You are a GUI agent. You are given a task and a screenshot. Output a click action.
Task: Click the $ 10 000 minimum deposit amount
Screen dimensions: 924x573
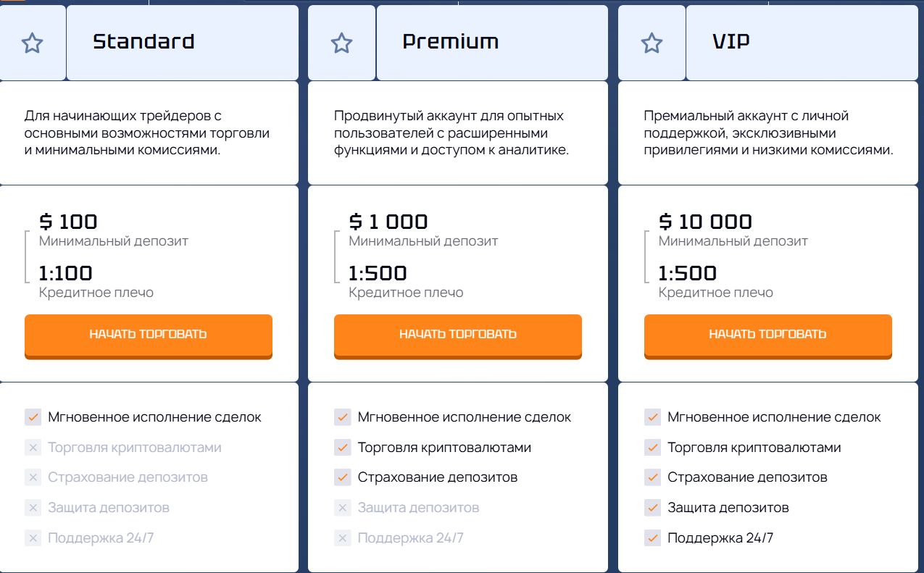click(705, 222)
